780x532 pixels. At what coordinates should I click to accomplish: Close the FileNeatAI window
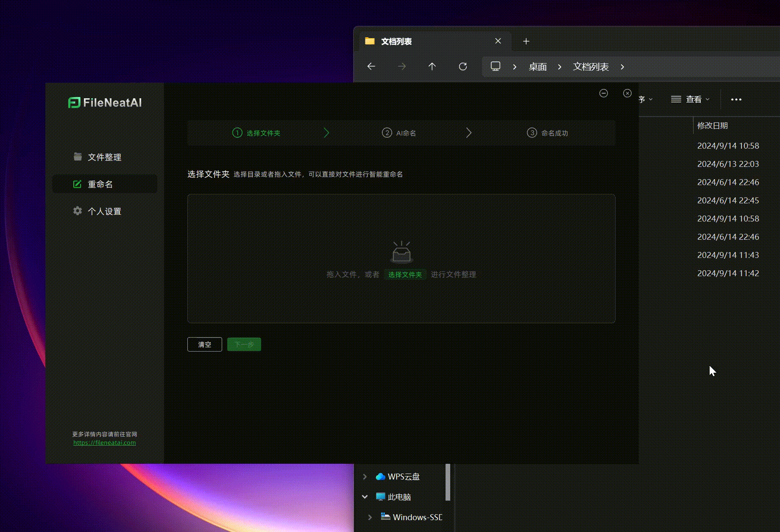[627, 93]
